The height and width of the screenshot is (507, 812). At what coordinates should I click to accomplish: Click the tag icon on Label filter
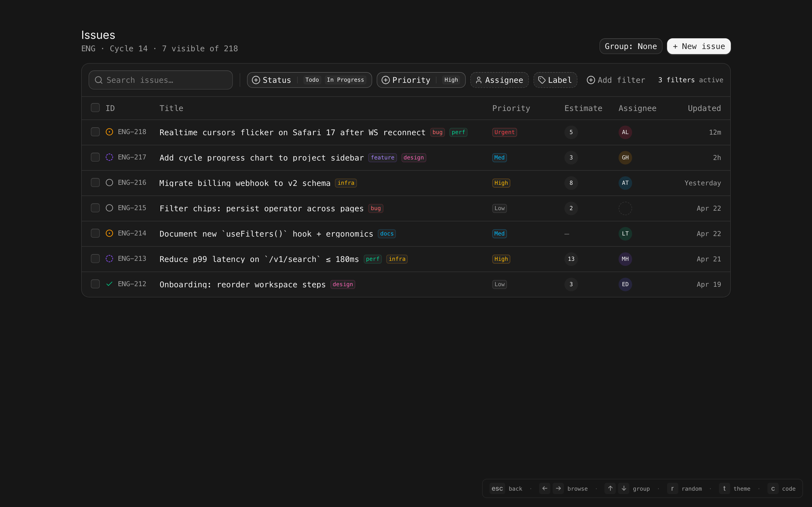point(542,80)
